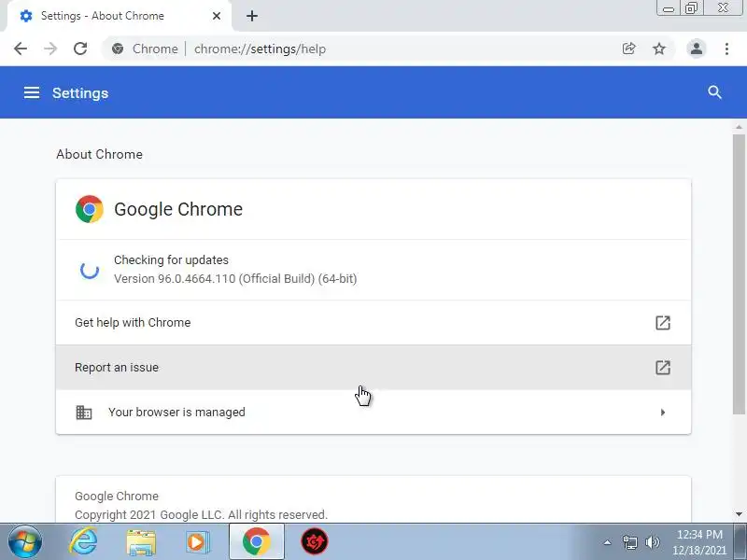Click the Chrome taskbar icon

pyautogui.click(x=257, y=542)
